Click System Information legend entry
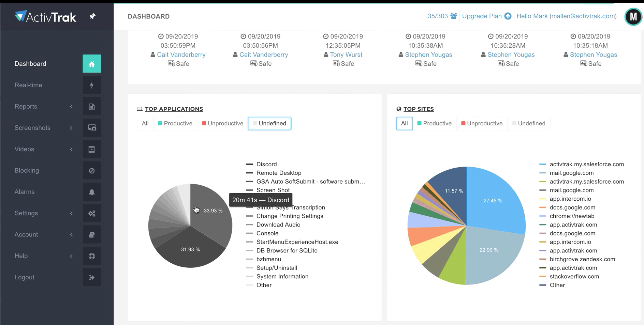The height and width of the screenshot is (325, 644). coord(282,277)
